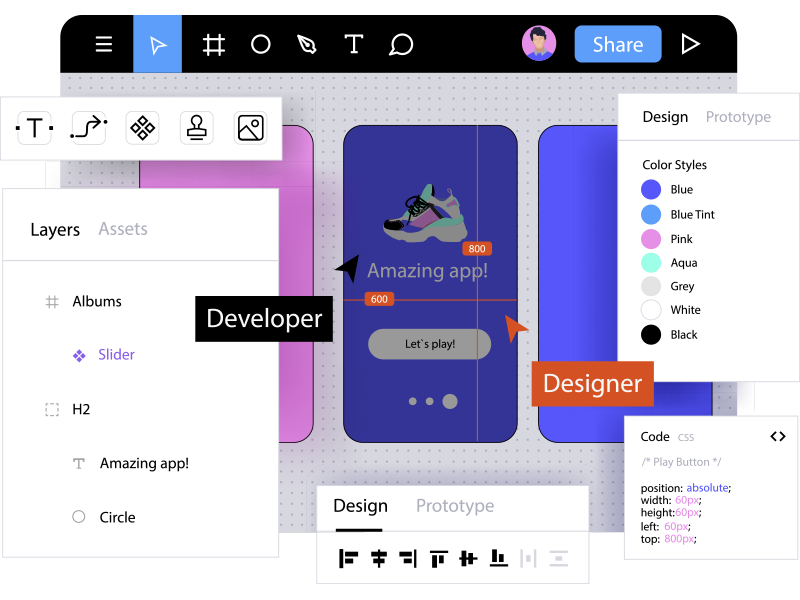
Task: Pick the Aqua color swatch
Action: click(651, 262)
